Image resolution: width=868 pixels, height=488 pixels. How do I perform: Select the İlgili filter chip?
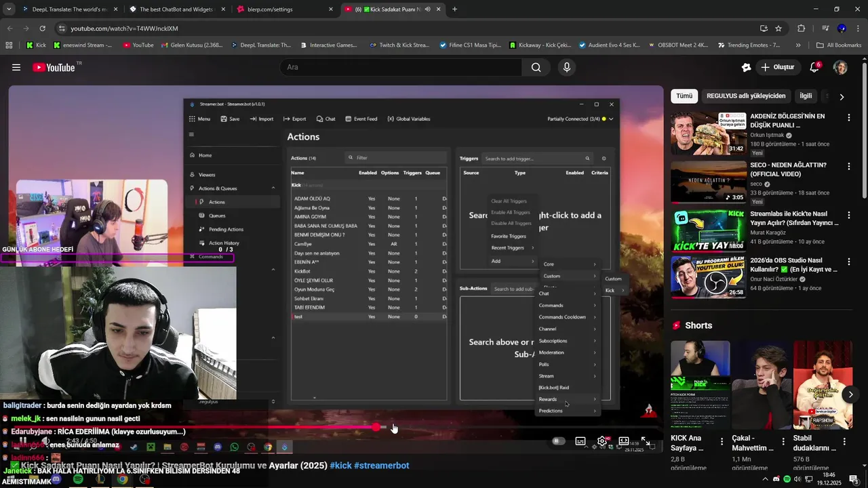click(806, 96)
